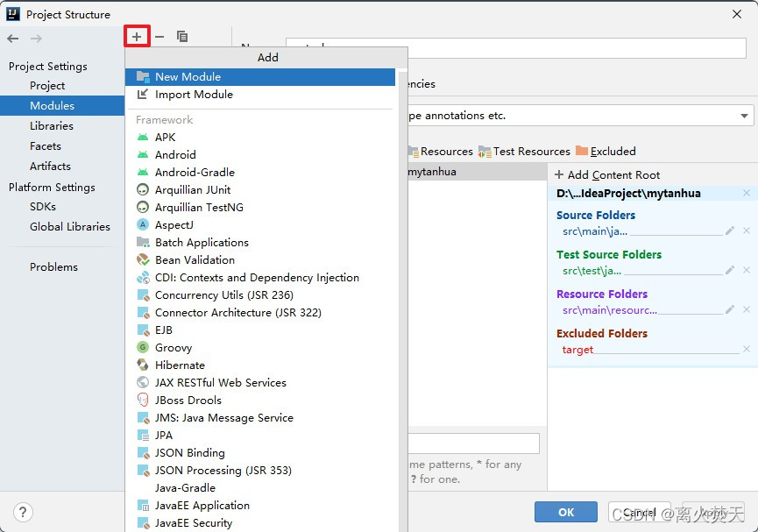Viewport: 758px width, 532px height.
Task: Select Arquillian TestNG framework
Action: click(260, 208)
